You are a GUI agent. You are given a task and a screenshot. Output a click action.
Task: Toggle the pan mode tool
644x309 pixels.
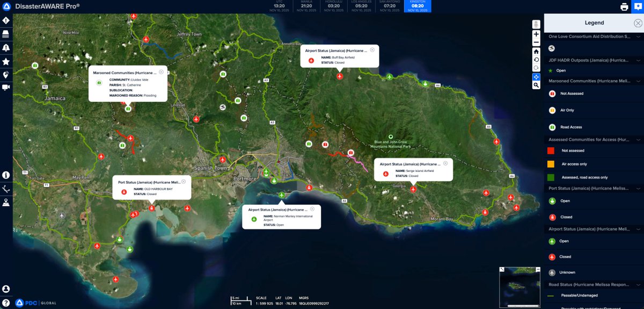coord(536,76)
